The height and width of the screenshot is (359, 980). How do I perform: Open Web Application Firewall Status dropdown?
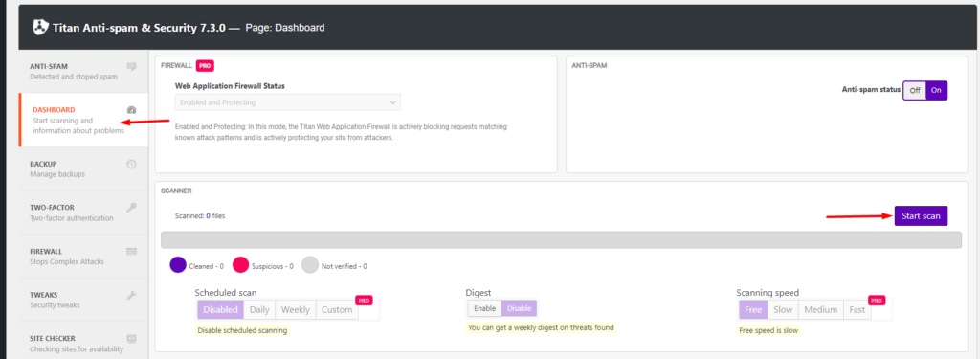point(288,101)
